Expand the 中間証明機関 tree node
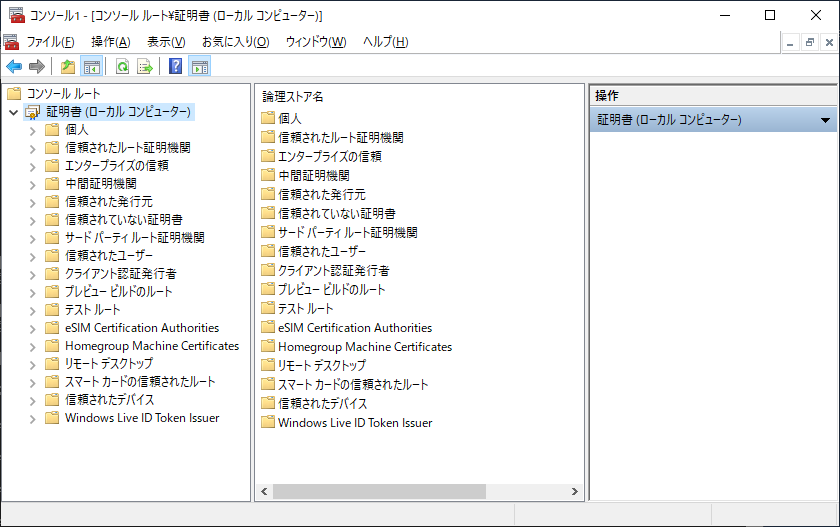The height and width of the screenshot is (527, 840). click(x=33, y=185)
